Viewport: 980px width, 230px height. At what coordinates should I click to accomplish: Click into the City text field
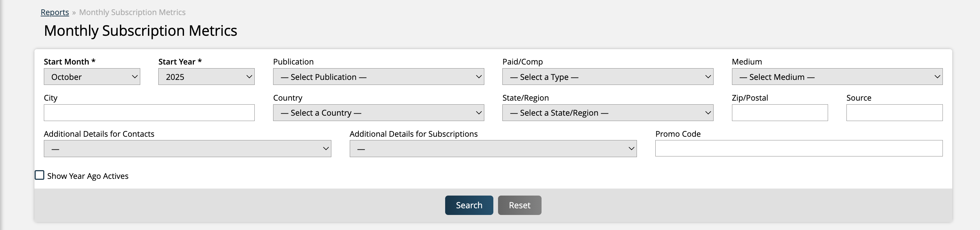(x=149, y=113)
